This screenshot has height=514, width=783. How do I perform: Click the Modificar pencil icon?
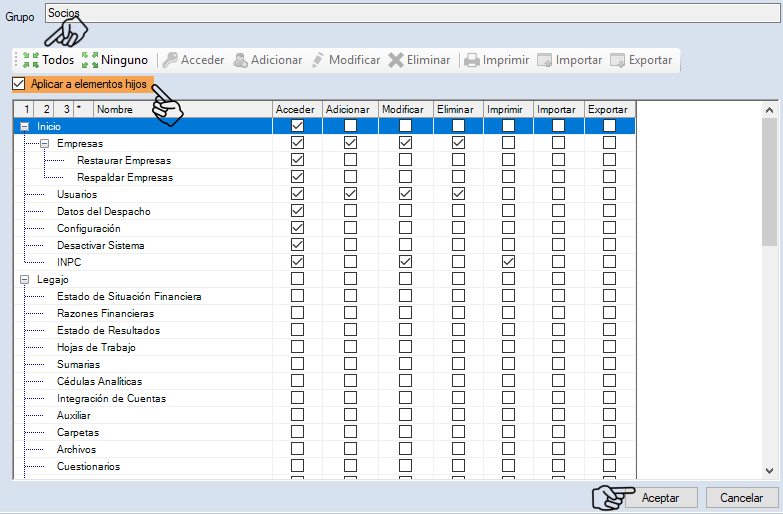tap(318, 60)
